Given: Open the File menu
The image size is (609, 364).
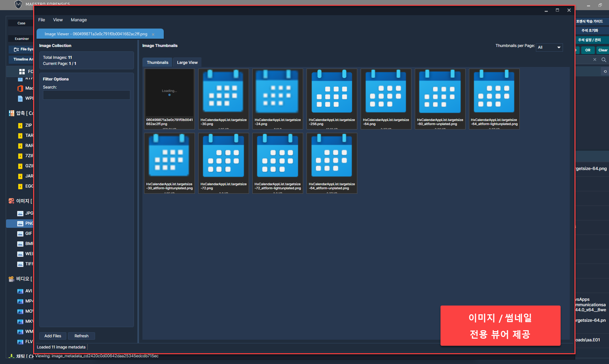Looking at the screenshot, I should (x=42, y=20).
